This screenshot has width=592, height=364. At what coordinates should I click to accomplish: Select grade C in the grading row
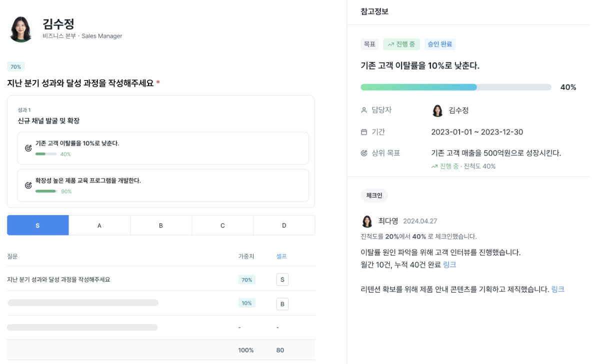coord(222,225)
